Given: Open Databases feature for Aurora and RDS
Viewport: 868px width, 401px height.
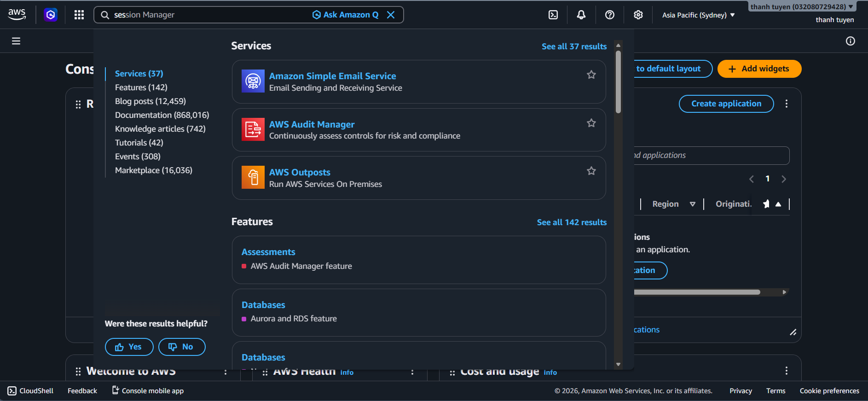Looking at the screenshot, I should coord(263,305).
